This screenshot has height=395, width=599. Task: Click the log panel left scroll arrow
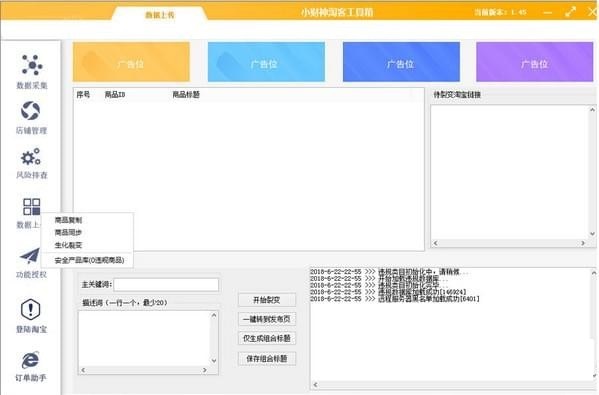315,385
